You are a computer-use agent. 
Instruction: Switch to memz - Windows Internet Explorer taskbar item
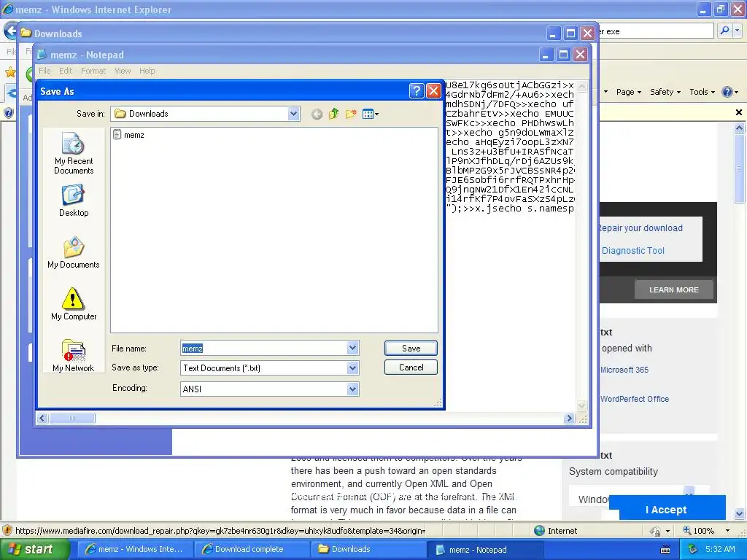pyautogui.click(x=135, y=550)
